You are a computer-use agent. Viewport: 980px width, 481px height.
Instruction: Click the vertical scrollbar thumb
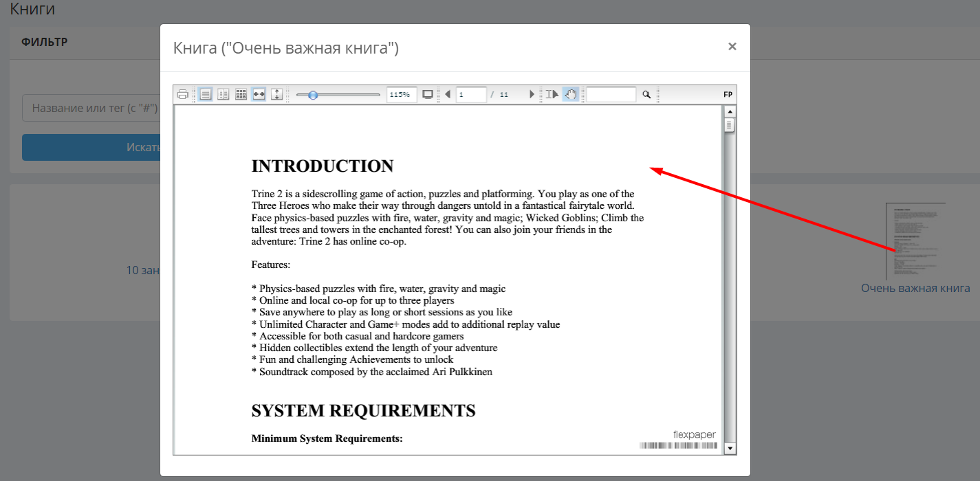tap(730, 125)
